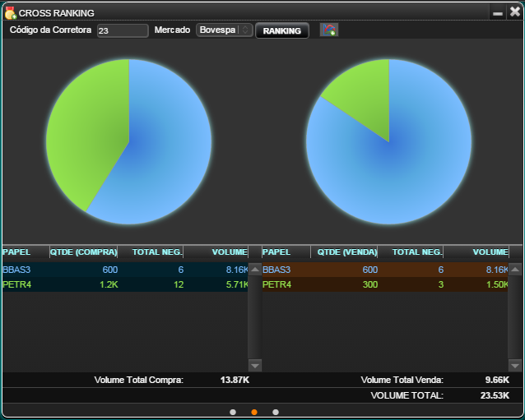The width and height of the screenshot is (525, 420).
Task: Open the chart add icon in toolbar
Action: (x=329, y=30)
